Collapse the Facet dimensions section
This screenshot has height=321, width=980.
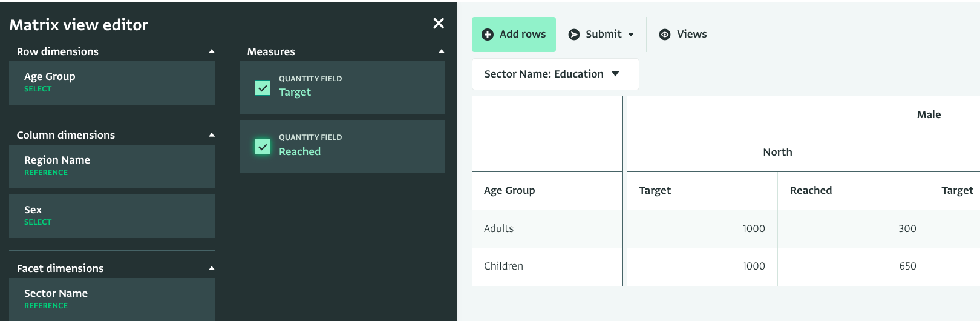(211, 268)
